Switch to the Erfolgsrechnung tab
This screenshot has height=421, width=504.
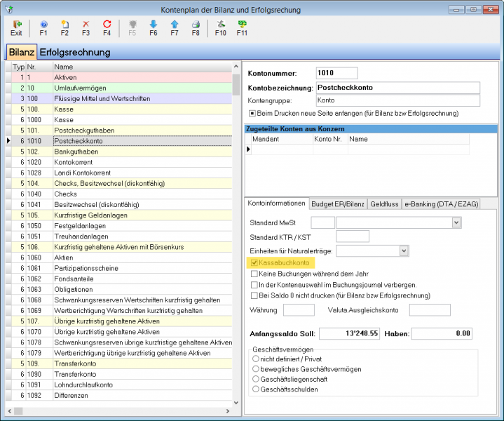(x=75, y=52)
